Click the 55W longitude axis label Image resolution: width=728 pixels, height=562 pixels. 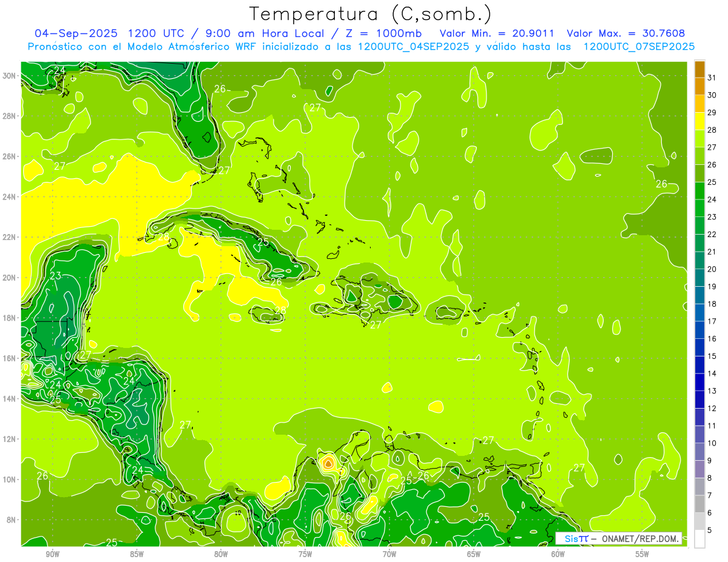pyautogui.click(x=642, y=554)
